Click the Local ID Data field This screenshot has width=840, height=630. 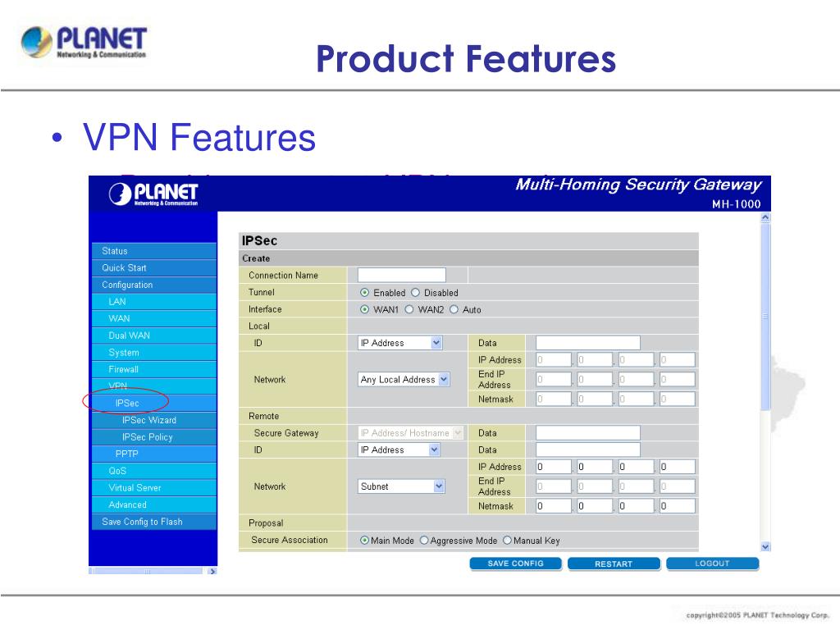(587, 343)
